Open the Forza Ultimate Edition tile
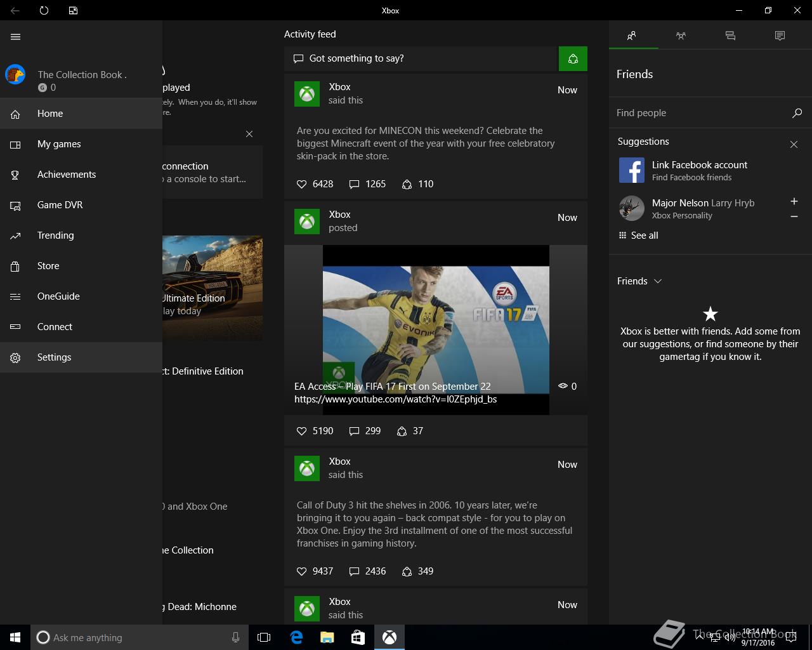 213,288
